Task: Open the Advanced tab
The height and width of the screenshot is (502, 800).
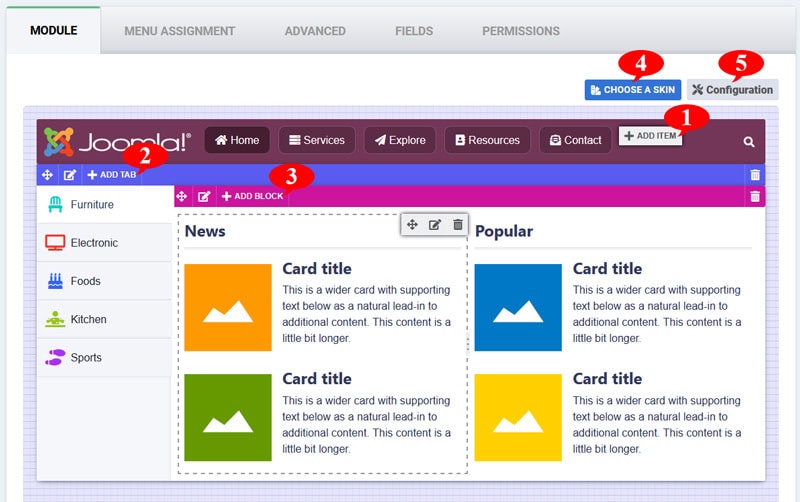Action: tap(315, 31)
